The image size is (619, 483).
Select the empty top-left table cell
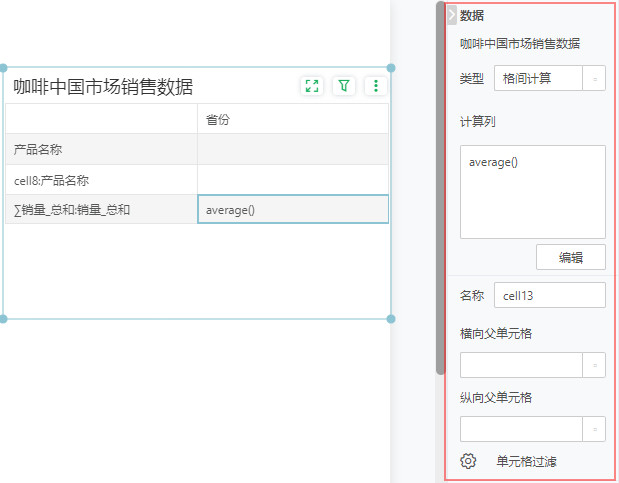point(101,119)
